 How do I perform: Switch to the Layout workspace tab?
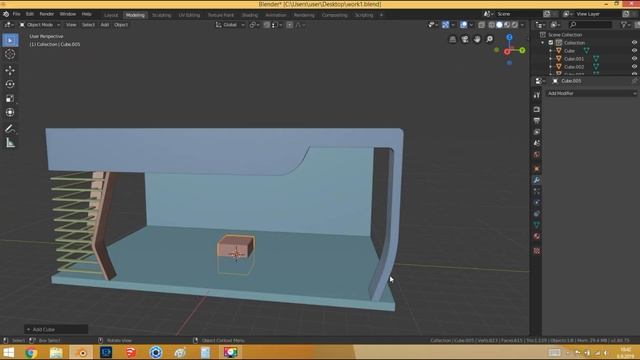coord(111,15)
